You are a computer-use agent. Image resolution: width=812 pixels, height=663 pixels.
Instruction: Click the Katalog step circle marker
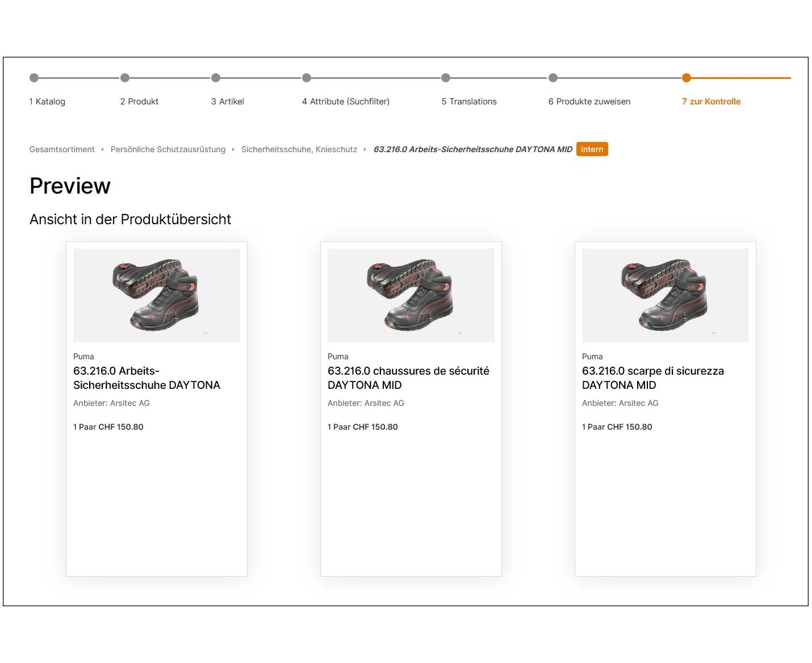34,78
